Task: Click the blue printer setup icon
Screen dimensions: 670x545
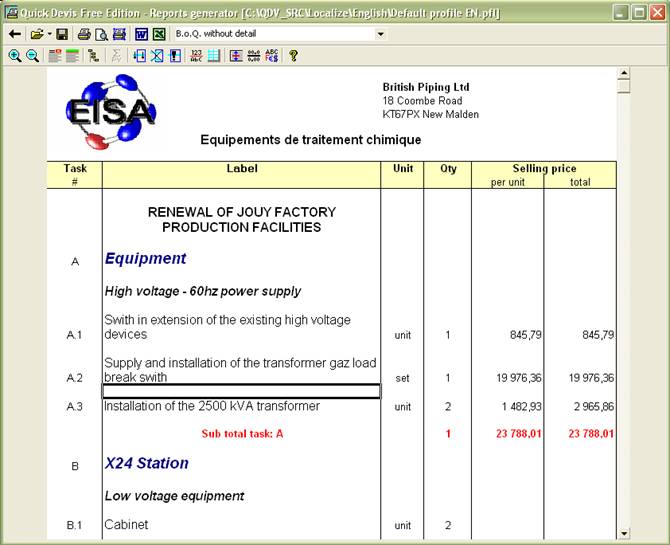Action: coord(119,34)
